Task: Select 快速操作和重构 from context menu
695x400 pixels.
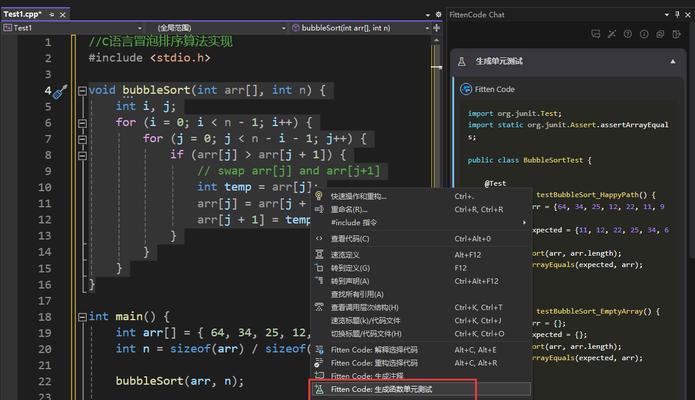Action: click(421, 196)
